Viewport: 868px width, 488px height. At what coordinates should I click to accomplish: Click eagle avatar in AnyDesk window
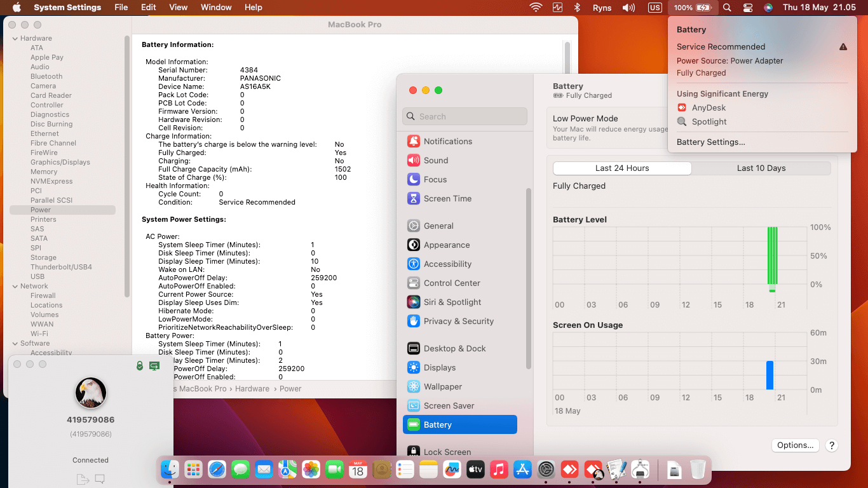click(x=90, y=392)
